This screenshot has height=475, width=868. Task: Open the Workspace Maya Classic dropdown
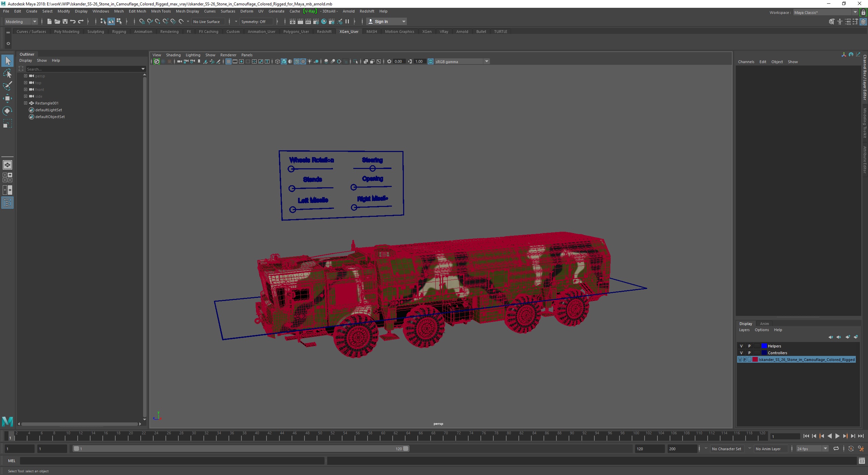pyautogui.click(x=826, y=12)
